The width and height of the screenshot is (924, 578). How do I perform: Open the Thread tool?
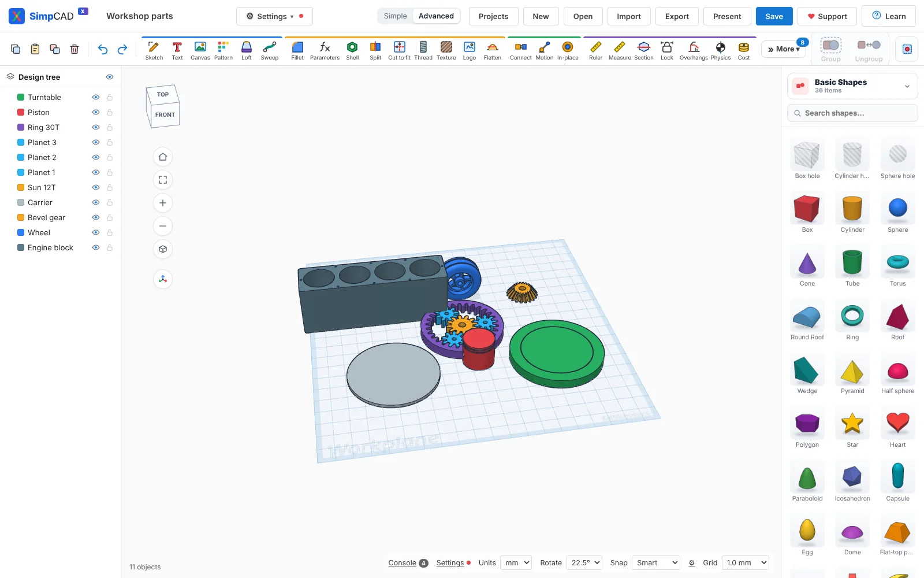point(423,50)
